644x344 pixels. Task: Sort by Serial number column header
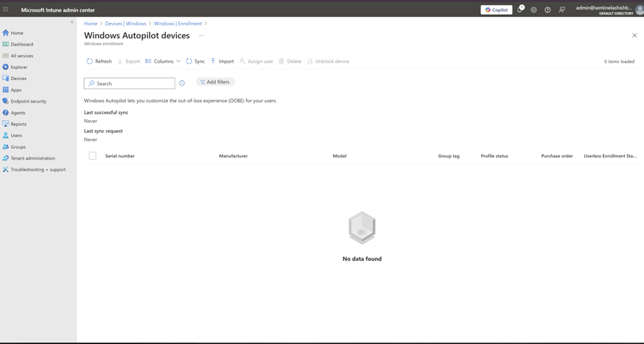(x=120, y=156)
